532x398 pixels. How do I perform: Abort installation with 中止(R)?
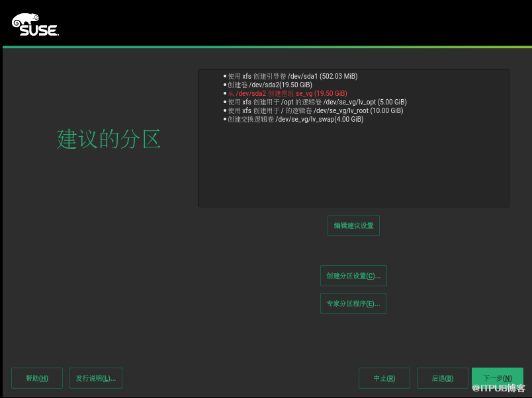click(x=384, y=378)
